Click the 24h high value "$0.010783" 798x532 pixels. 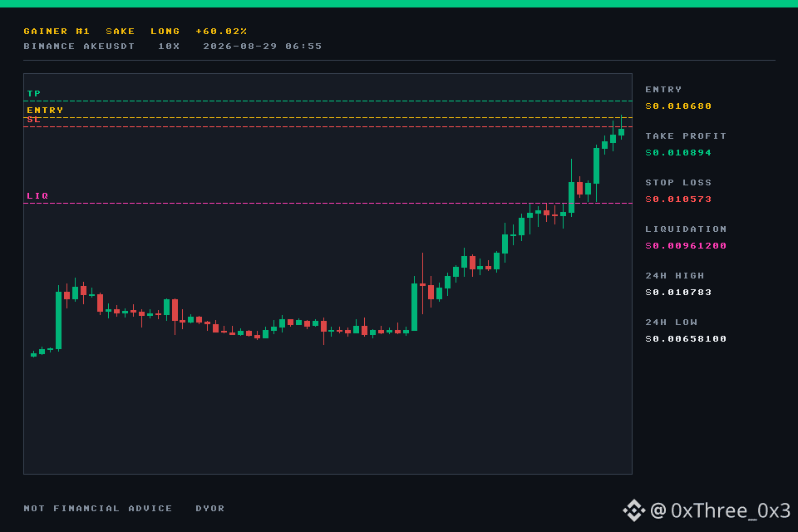pos(678,293)
